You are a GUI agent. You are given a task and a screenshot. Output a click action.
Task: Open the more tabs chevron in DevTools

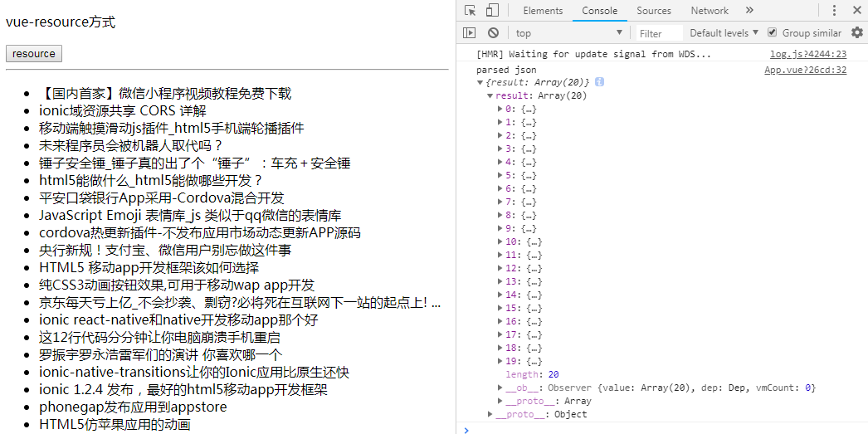[749, 11]
